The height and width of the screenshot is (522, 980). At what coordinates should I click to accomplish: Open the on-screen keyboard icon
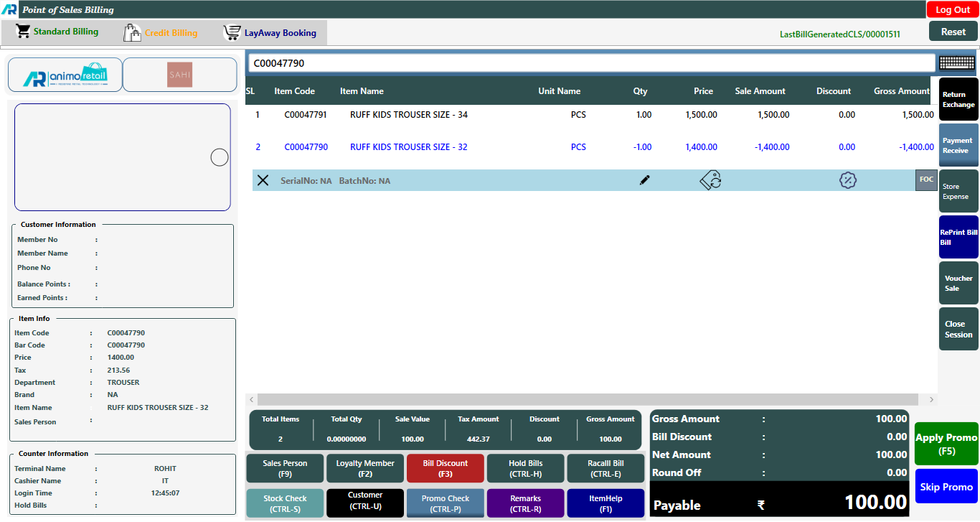tap(956, 63)
